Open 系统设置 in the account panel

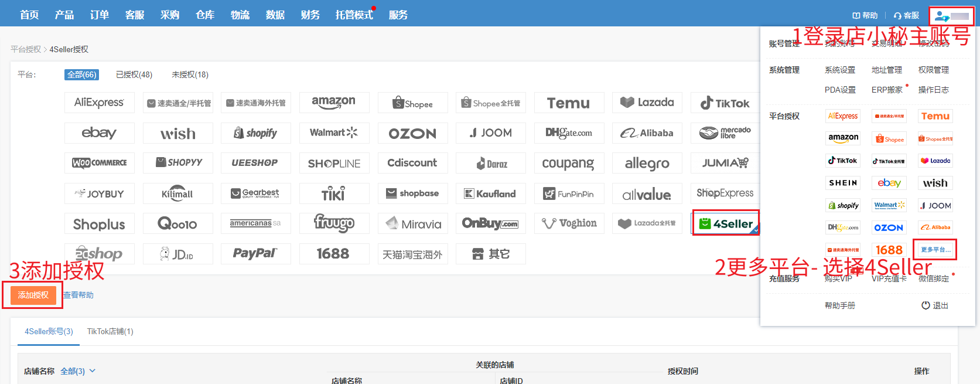(840, 70)
